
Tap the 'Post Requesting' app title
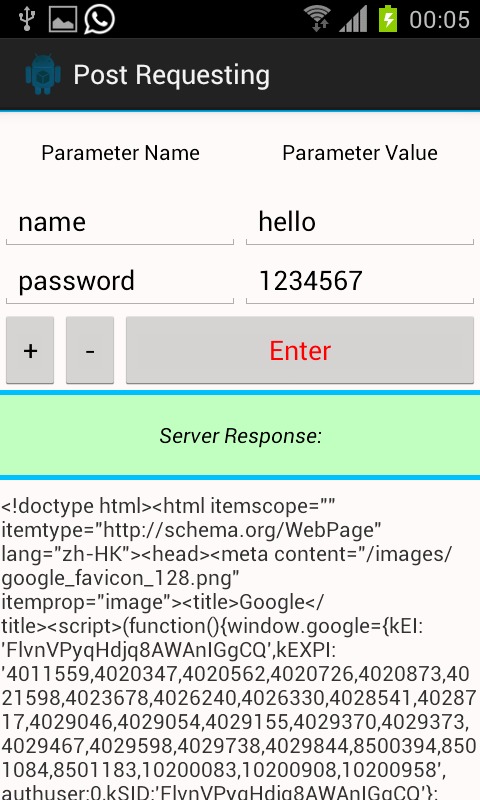(x=171, y=75)
